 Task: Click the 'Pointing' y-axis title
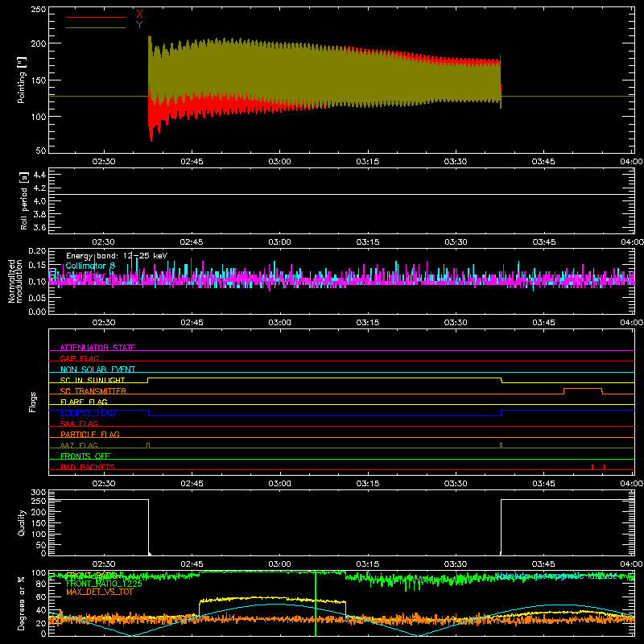coord(22,80)
